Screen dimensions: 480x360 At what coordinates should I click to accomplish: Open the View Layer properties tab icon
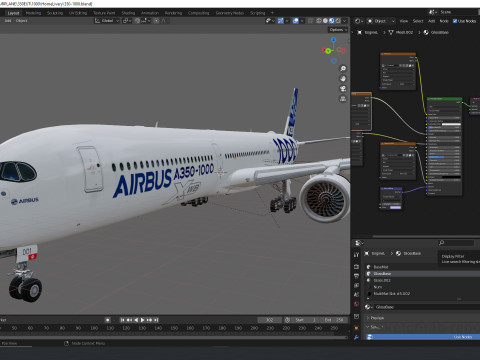click(x=356, y=285)
